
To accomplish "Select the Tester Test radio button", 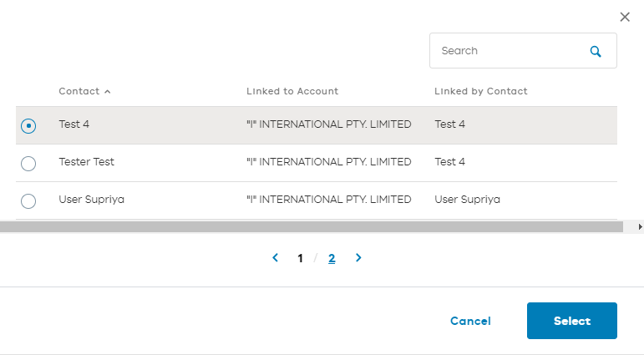I will coord(28,163).
